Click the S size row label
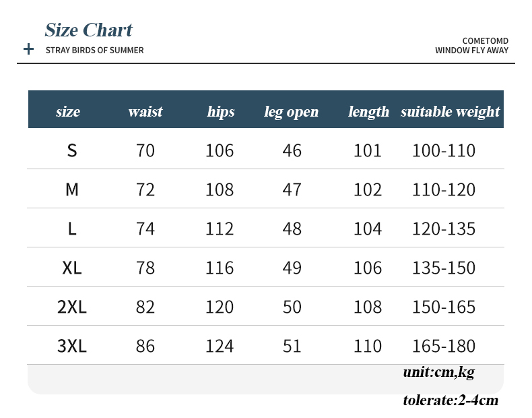The width and height of the screenshot is (532, 418). coord(72,150)
